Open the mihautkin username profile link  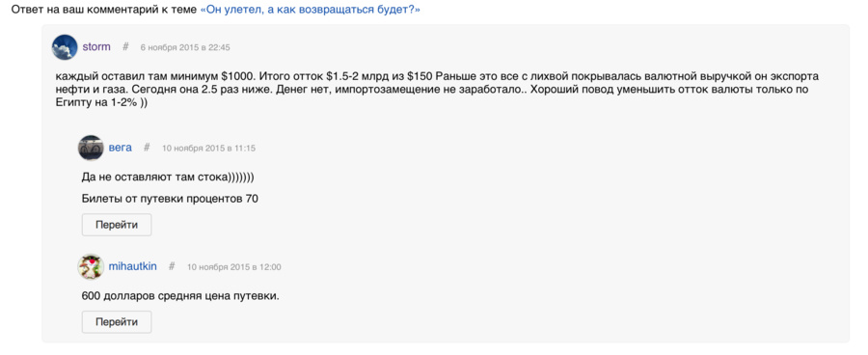133,267
